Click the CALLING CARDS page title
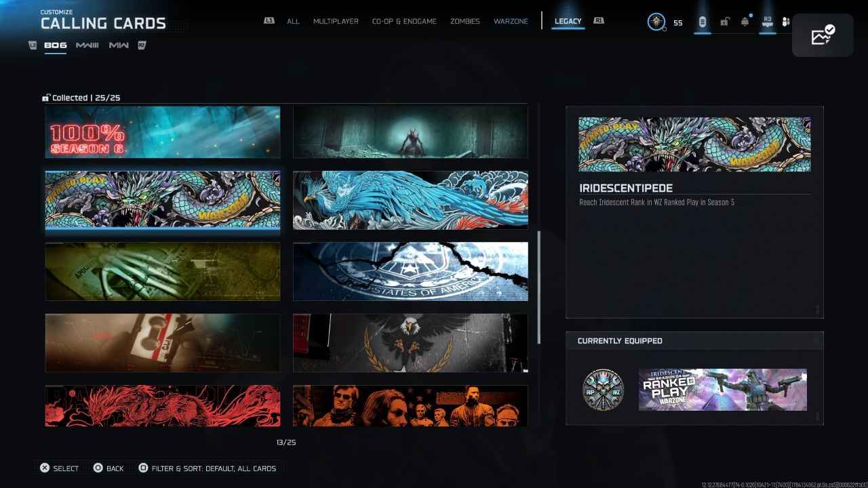Screen dimensions: 868x488 (103, 24)
